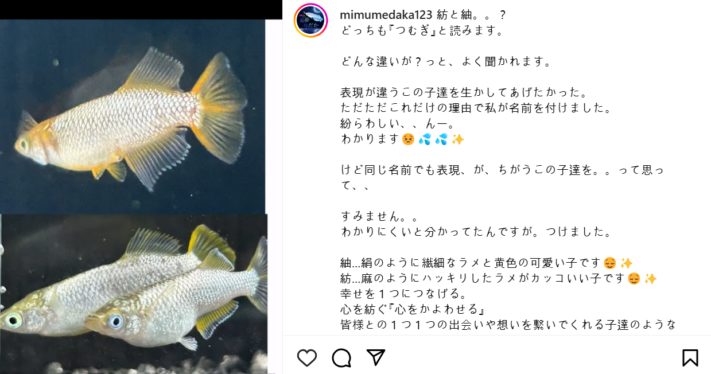Click the line どんな違いが?っと、よく聞かれます
The image size is (711, 374).
click(x=446, y=62)
